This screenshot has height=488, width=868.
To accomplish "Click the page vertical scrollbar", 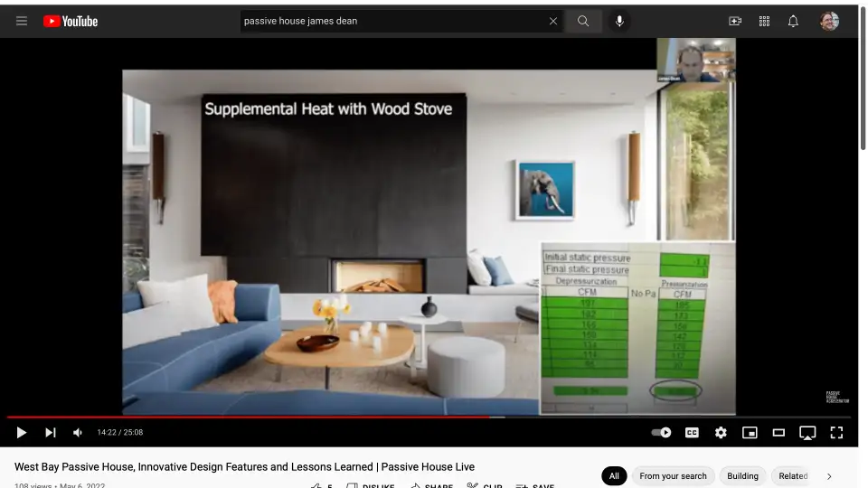I will point(863,78).
